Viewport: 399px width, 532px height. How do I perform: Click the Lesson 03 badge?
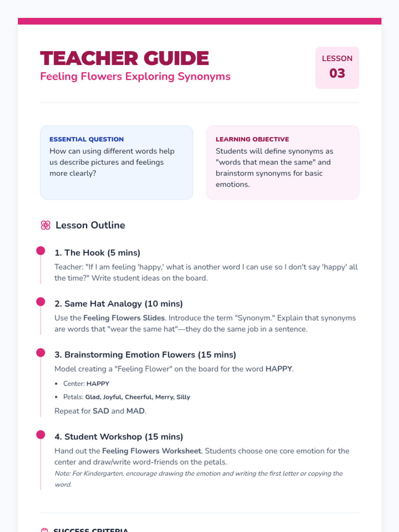pyautogui.click(x=337, y=68)
